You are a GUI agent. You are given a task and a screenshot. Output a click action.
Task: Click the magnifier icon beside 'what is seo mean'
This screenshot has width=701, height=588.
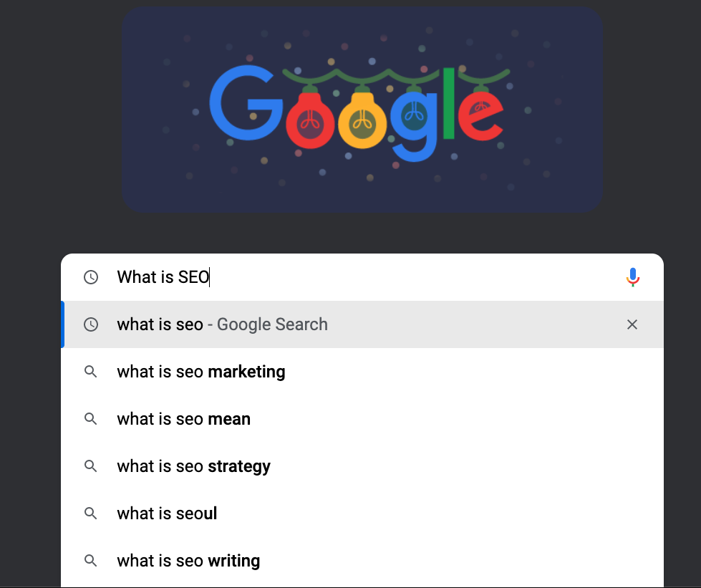(x=91, y=419)
